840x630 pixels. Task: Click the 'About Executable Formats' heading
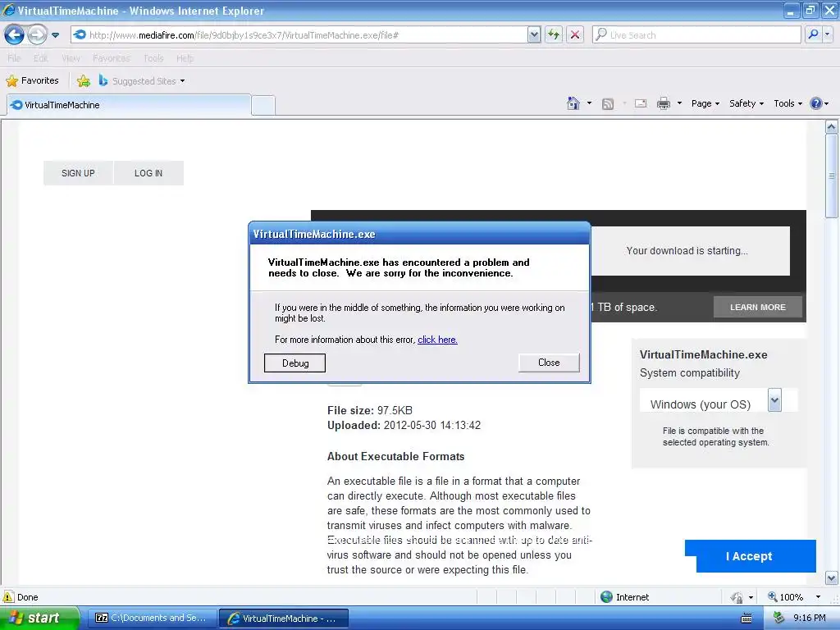click(x=396, y=456)
